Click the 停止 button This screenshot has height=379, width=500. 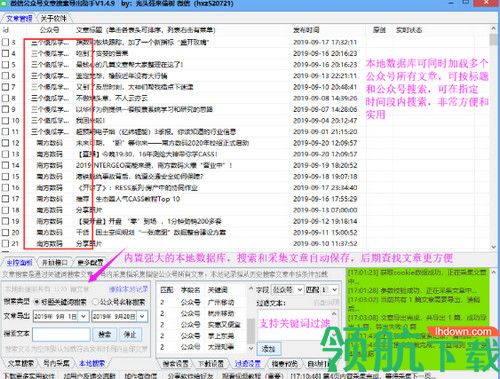click(130, 334)
